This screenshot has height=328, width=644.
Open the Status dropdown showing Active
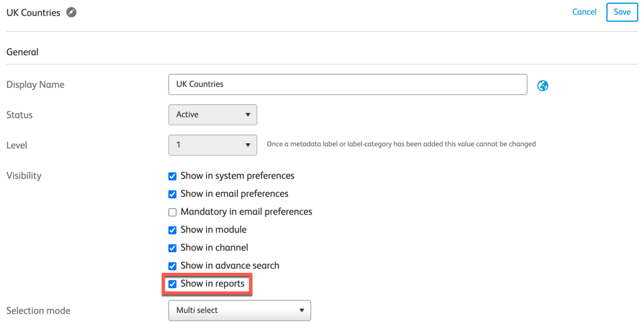point(213,115)
